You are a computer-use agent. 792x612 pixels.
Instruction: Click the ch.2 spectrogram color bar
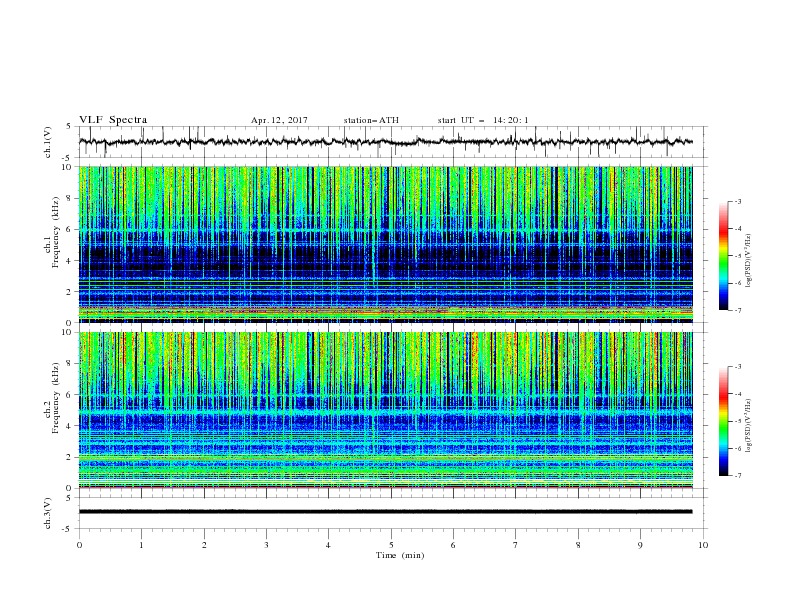(723, 421)
